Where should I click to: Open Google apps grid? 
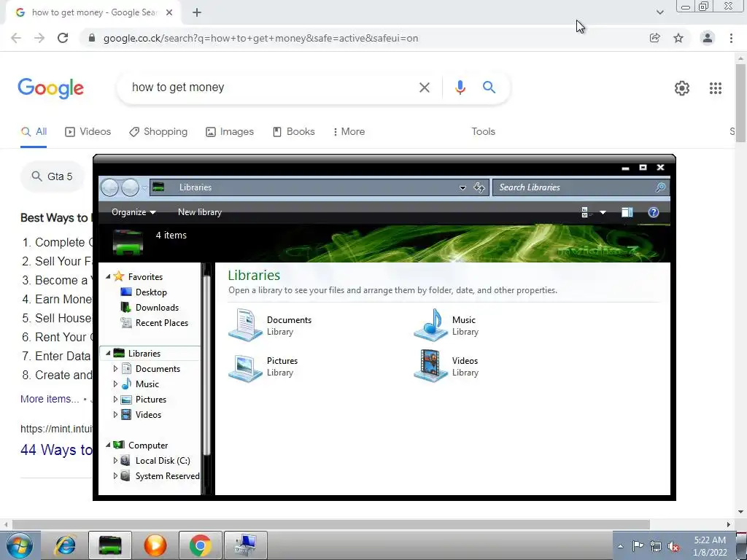pyautogui.click(x=715, y=88)
